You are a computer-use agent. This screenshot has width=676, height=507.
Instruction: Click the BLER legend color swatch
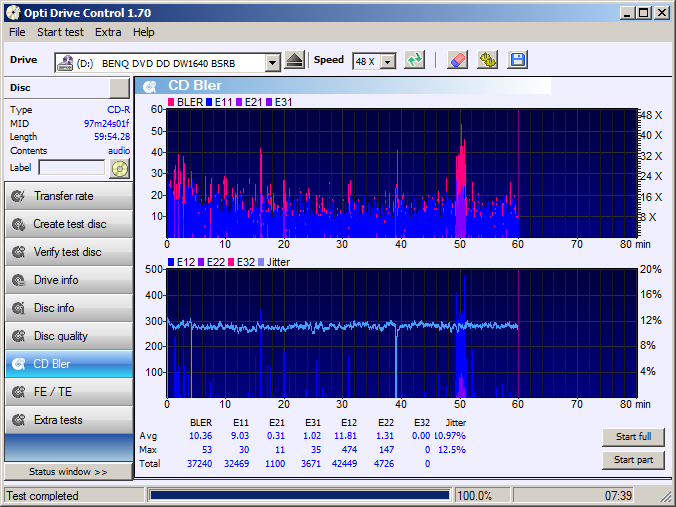coord(171,102)
